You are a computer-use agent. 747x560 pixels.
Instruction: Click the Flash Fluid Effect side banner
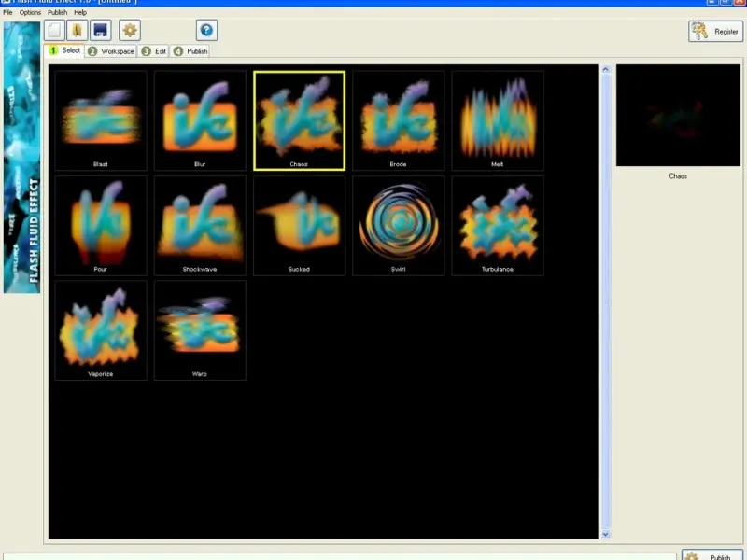(21, 157)
